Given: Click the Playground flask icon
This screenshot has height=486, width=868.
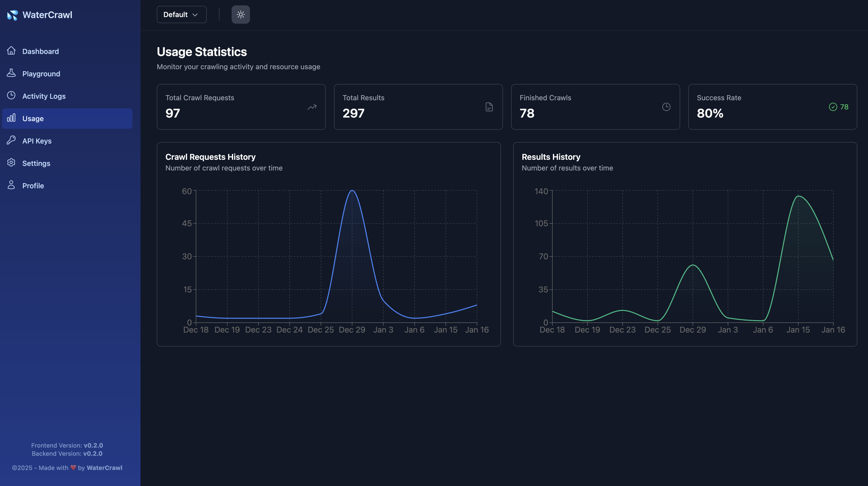Looking at the screenshot, I should [11, 73].
